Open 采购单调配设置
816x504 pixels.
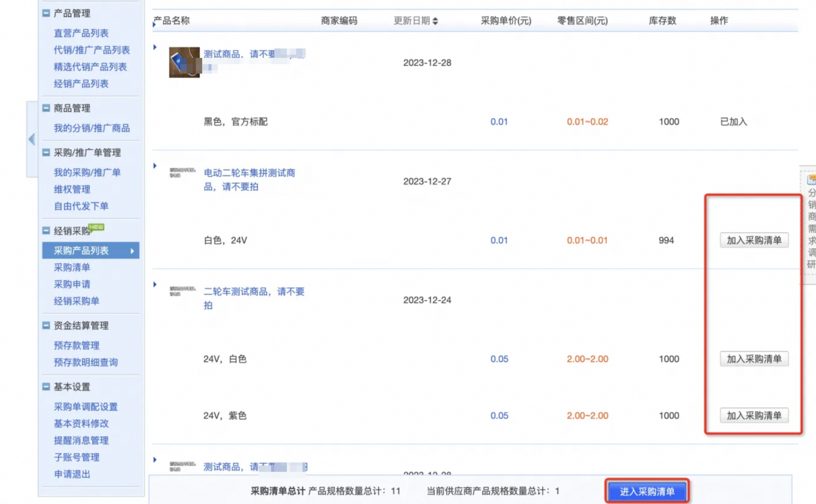point(85,407)
